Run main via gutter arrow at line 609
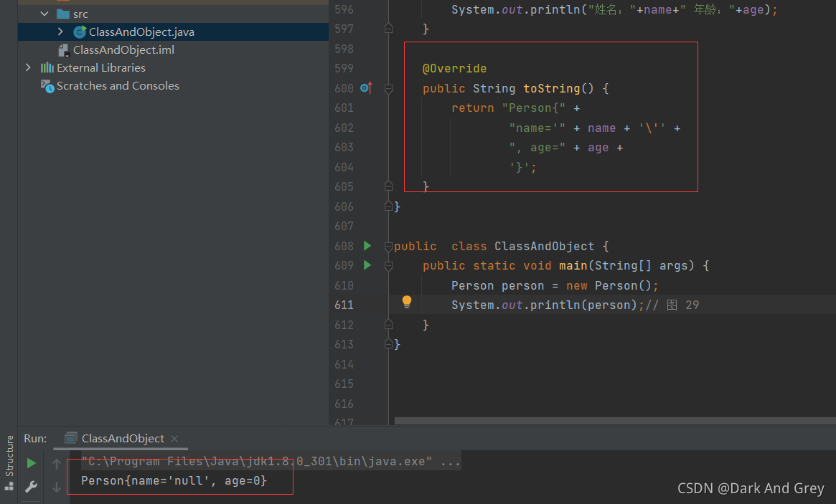 (x=367, y=265)
